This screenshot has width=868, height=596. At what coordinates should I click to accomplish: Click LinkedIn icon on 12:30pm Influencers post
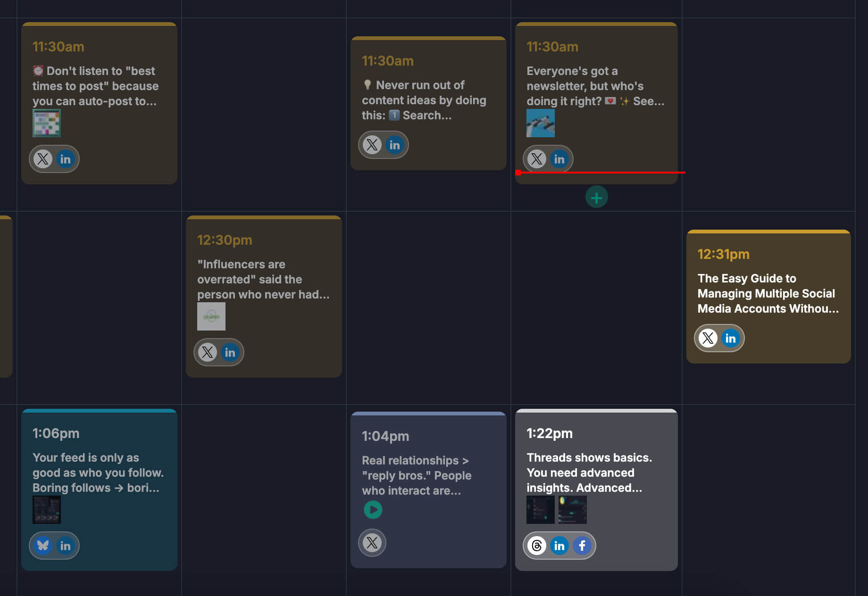pyautogui.click(x=230, y=352)
